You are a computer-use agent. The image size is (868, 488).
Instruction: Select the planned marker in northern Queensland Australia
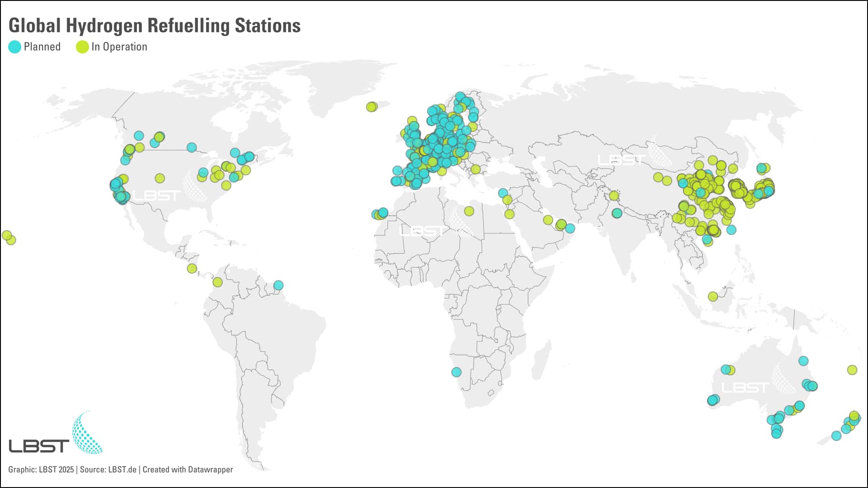tap(803, 361)
